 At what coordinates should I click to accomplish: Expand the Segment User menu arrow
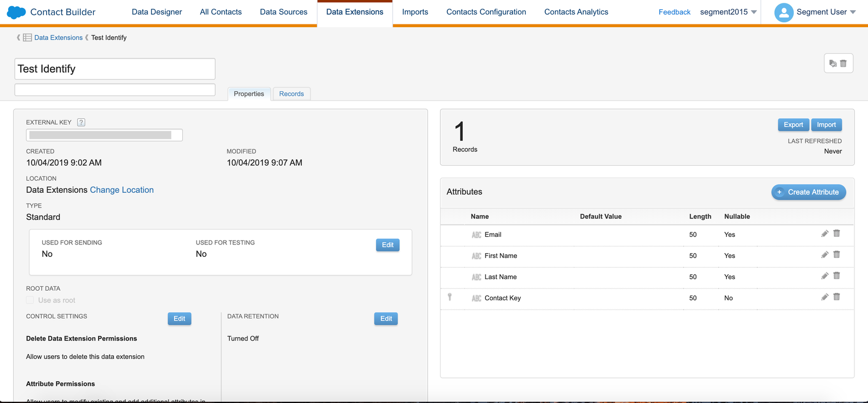(853, 12)
